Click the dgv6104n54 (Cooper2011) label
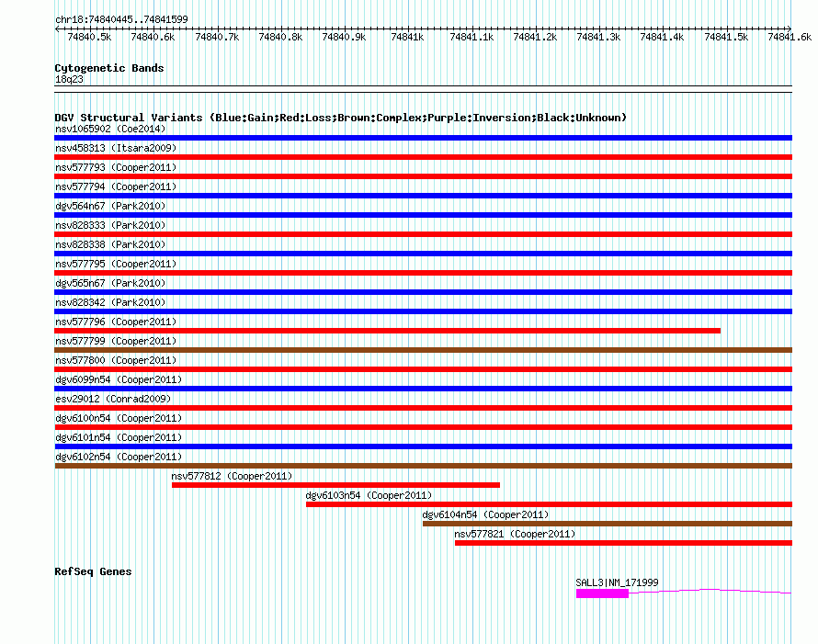The height and width of the screenshot is (644, 818). click(x=484, y=514)
